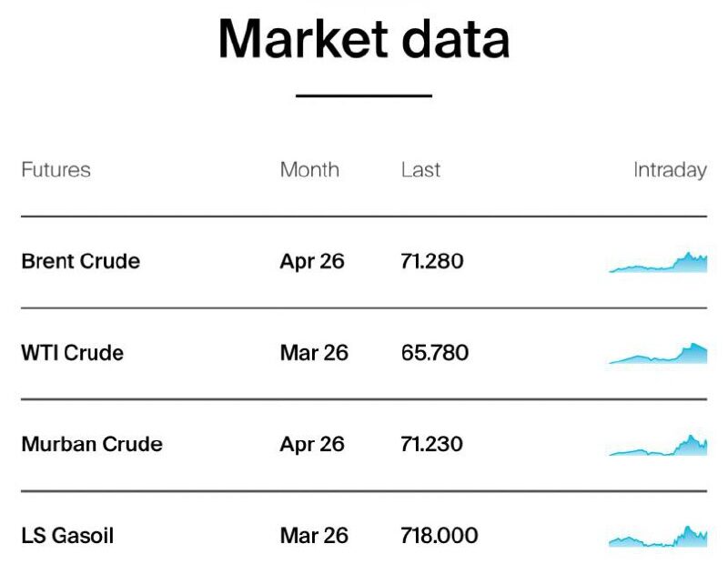Select the Futures column header
Viewport: 728px width, 564px height.
pos(56,170)
